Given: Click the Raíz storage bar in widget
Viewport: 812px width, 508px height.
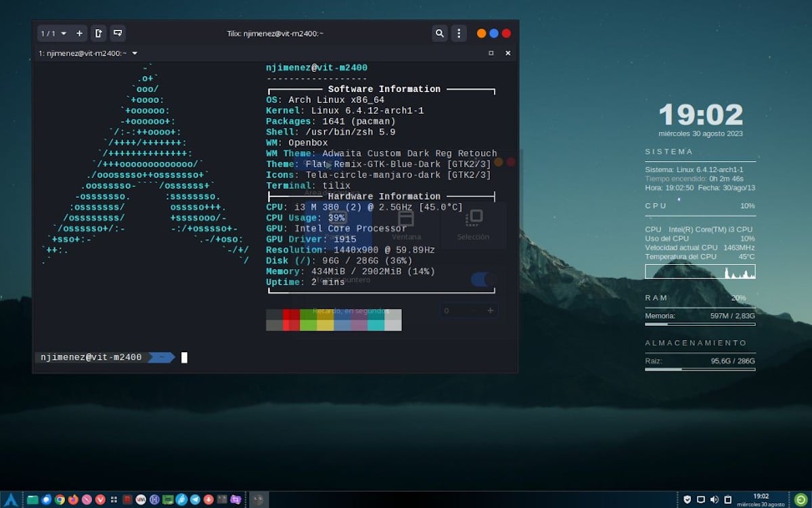Looking at the screenshot, I should coord(700,369).
